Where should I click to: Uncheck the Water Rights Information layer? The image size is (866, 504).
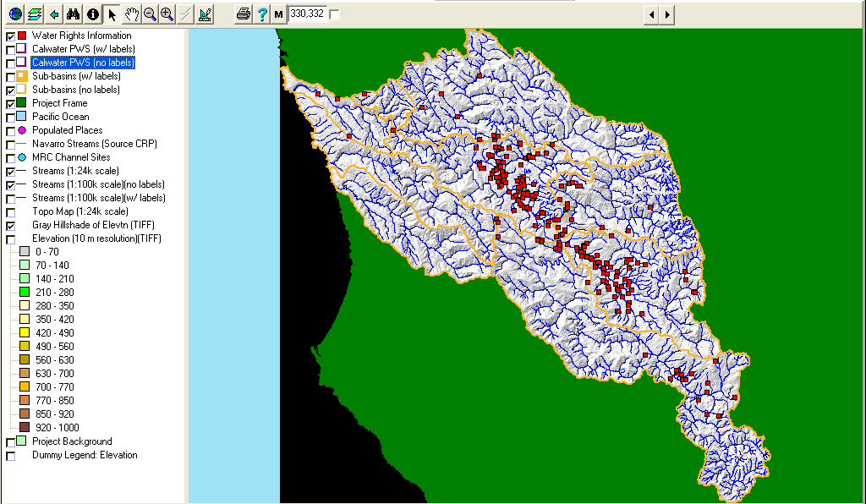click(x=10, y=36)
